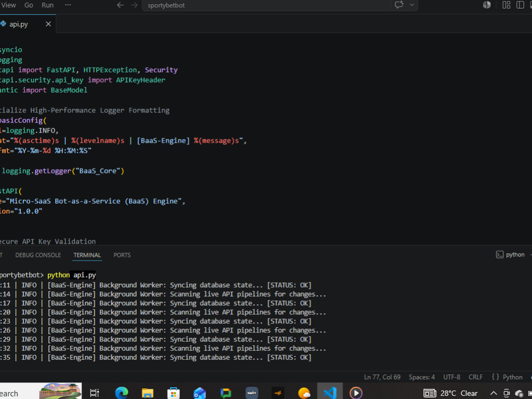Image resolution: width=532 pixels, height=399 pixels.
Task: Launch Microsoft Edge from taskbar
Action: coord(121,393)
